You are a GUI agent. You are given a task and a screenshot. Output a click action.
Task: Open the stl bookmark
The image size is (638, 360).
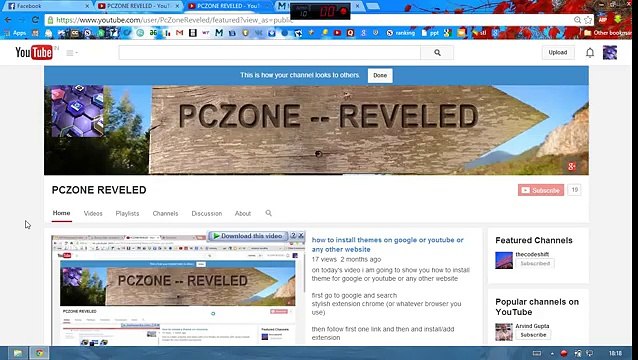pyautogui.click(x=478, y=33)
